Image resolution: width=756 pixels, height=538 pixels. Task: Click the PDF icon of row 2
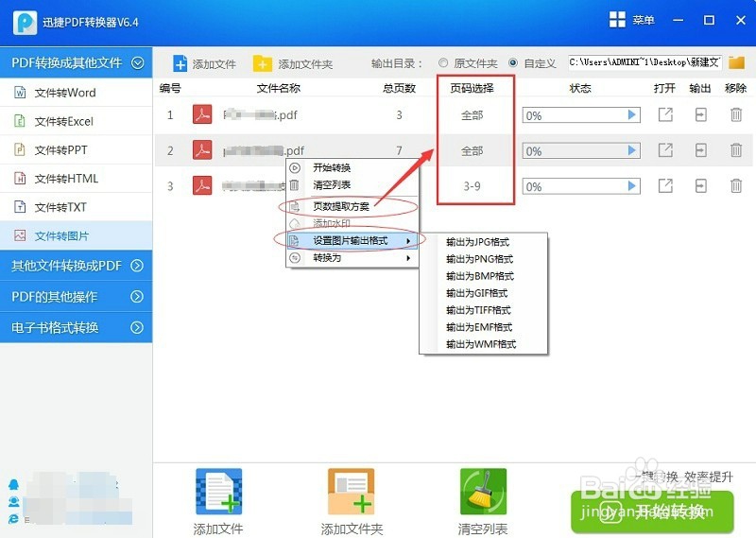[202, 150]
